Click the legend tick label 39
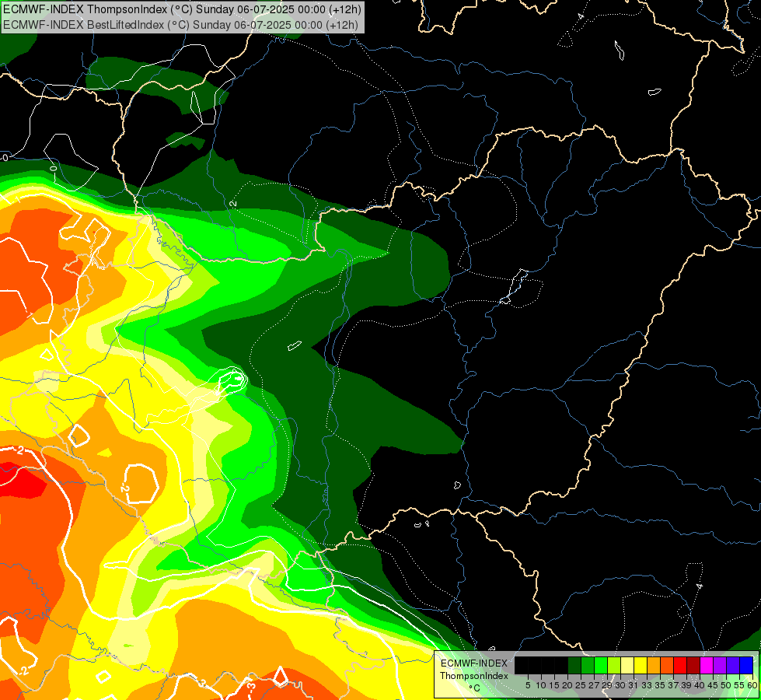This screenshot has height=700, width=761. pyautogui.click(x=686, y=685)
